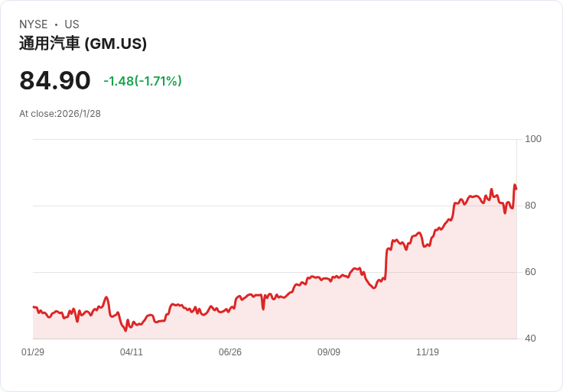Click the 06/26 date axis label
Image resolution: width=563 pixels, height=392 pixels.
(230, 352)
